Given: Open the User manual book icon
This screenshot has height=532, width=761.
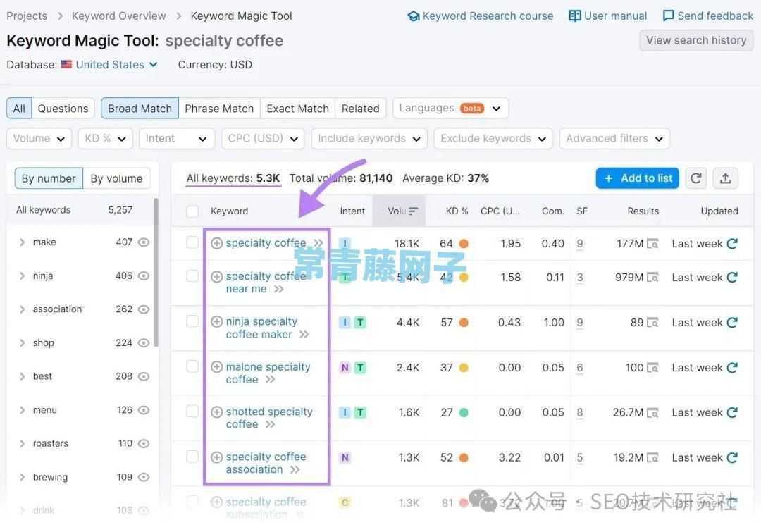Looking at the screenshot, I should [x=575, y=16].
